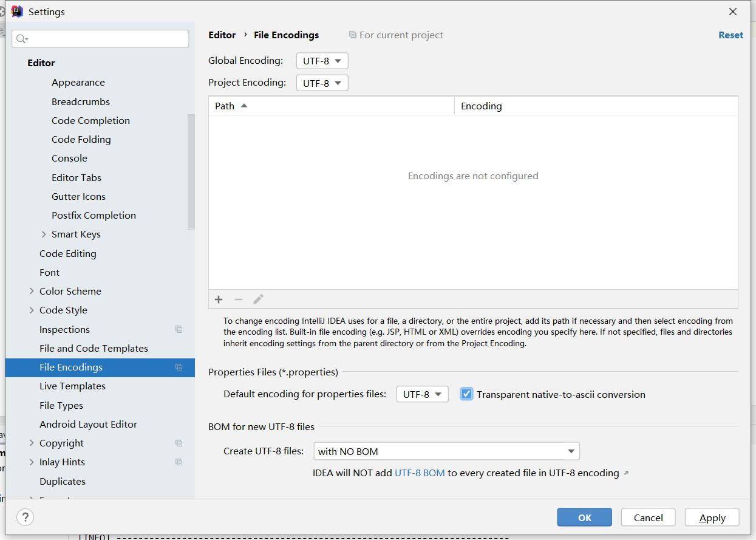Open Code Completion settings
The width and height of the screenshot is (756, 540).
pyautogui.click(x=90, y=120)
